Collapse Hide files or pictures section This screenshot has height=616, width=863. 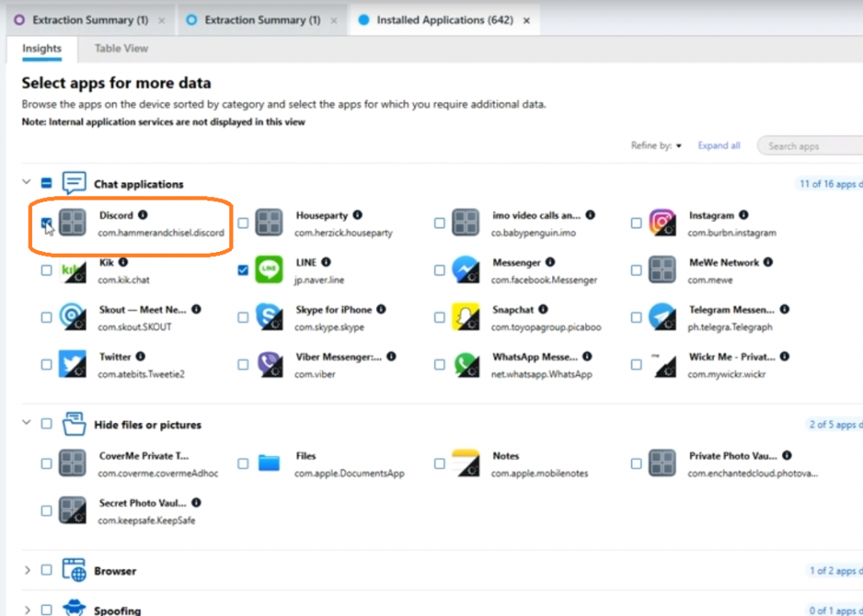[x=26, y=422]
